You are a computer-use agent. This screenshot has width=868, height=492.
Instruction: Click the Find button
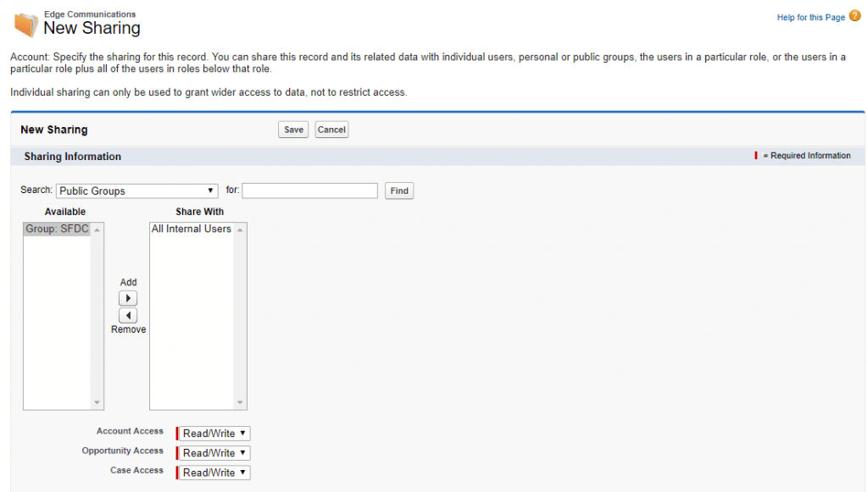(398, 191)
